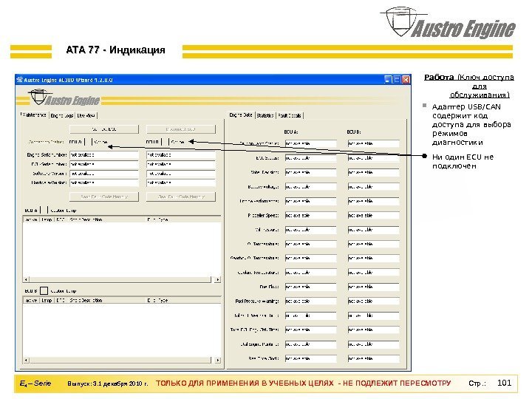Click the ECU B Fuel Pressure Warning field
Screen dimensions: 532x399
click(374, 301)
